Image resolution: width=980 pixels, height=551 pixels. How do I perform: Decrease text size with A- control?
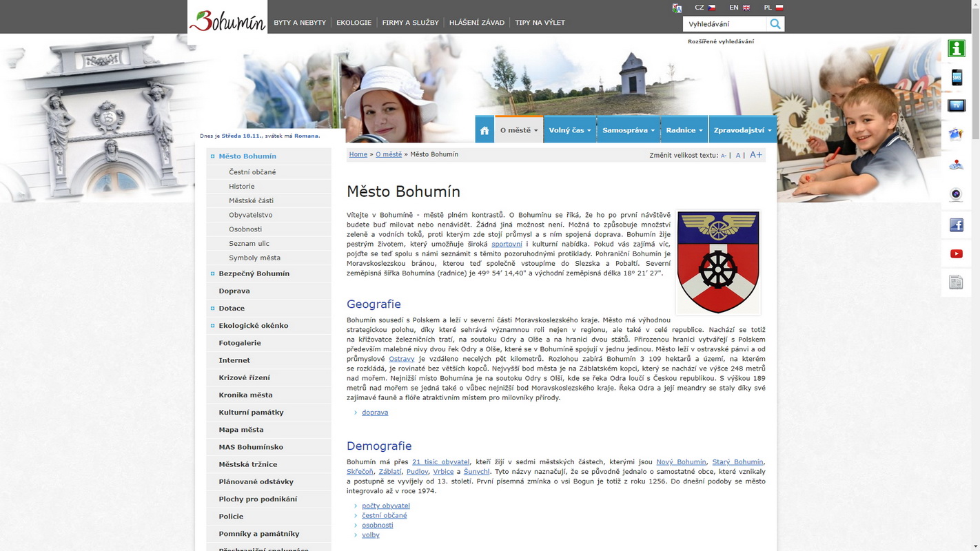[x=723, y=156]
